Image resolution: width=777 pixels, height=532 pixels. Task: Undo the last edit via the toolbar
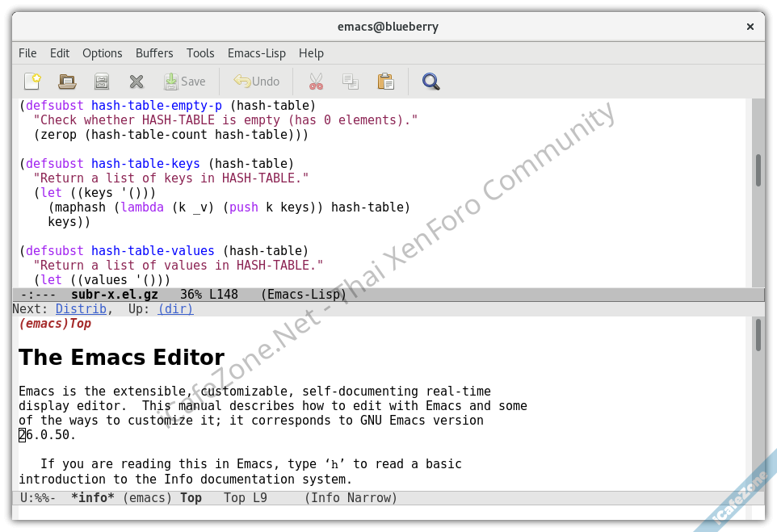click(x=256, y=81)
